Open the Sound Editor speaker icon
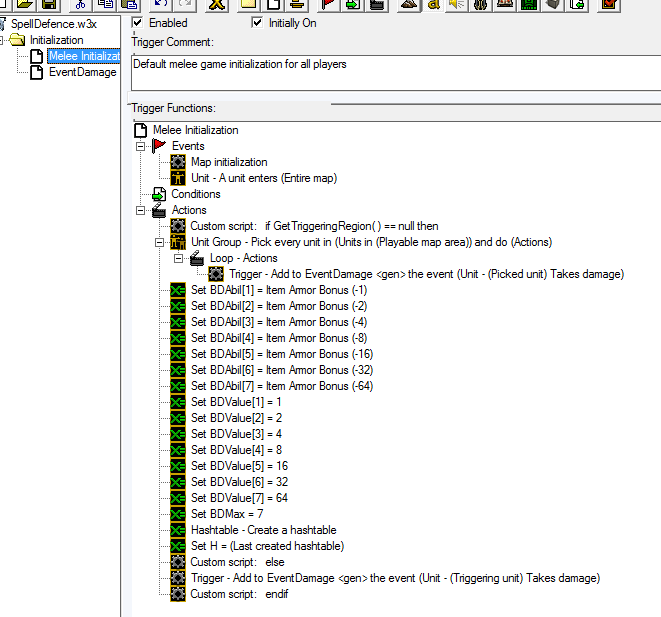Screen dimensions: 661x617 pyautogui.click(x=457, y=4)
